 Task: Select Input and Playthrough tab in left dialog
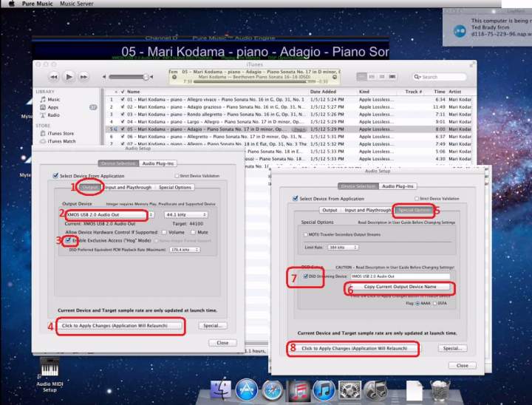click(x=128, y=188)
